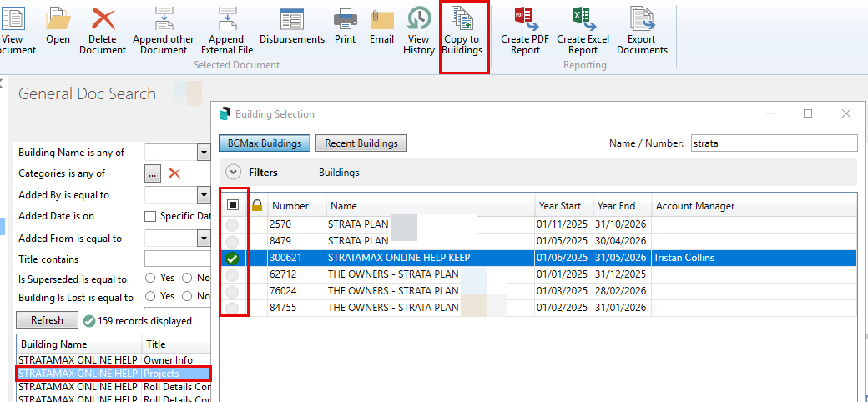Click the 28/02/2026 year end cell
Image resolution: width=868 pixels, height=402 pixels.
pos(623,291)
